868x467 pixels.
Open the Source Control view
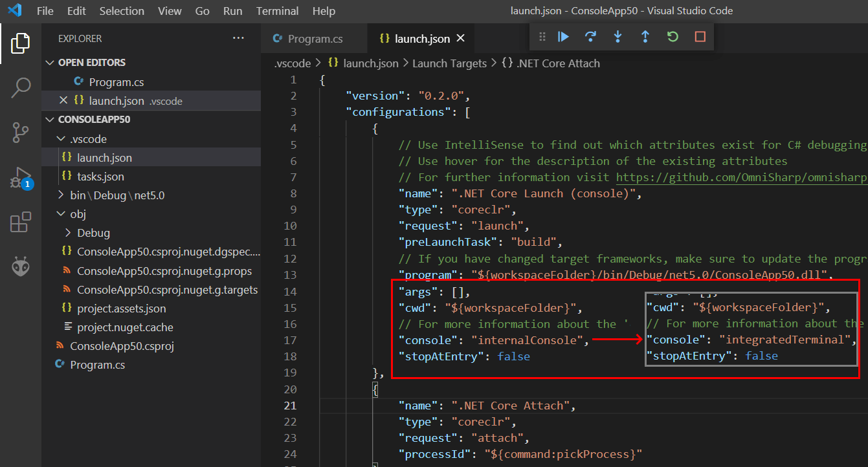point(21,133)
